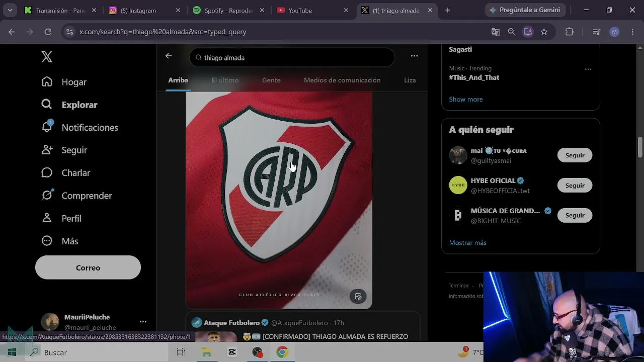This screenshot has width=644, height=362.
Task: Click the thiago almada search field
Action: point(292,57)
